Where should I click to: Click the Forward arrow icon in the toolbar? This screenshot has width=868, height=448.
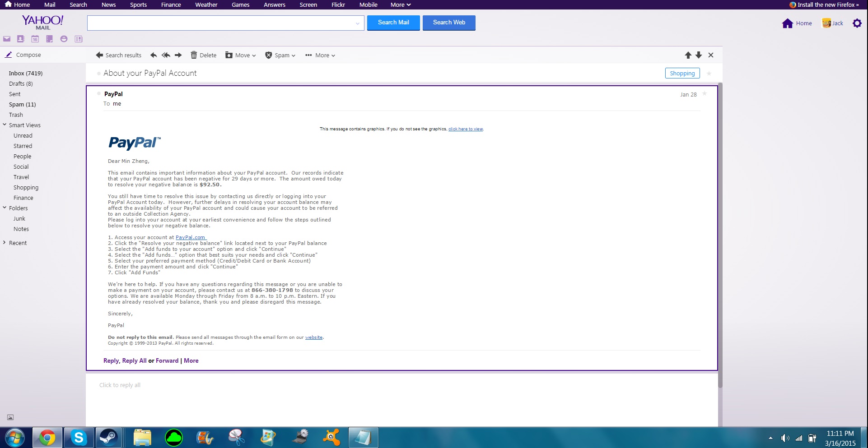178,55
